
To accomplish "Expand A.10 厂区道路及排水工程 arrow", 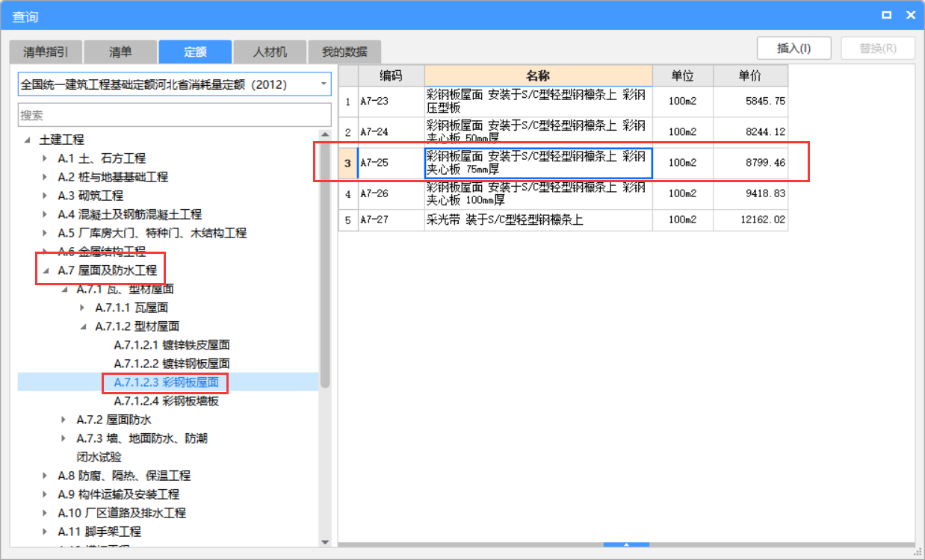I will (x=46, y=513).
